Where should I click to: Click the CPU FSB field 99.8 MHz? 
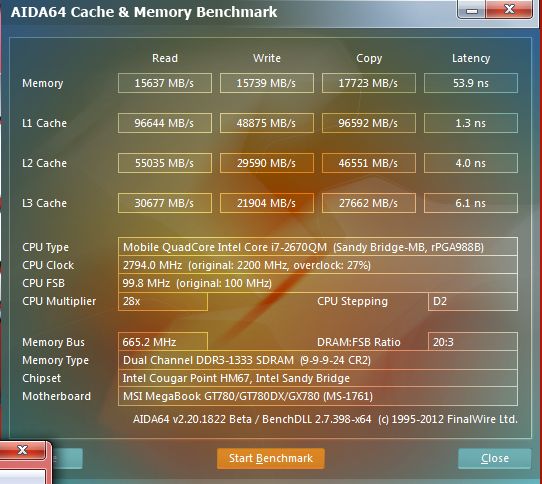(x=318, y=283)
